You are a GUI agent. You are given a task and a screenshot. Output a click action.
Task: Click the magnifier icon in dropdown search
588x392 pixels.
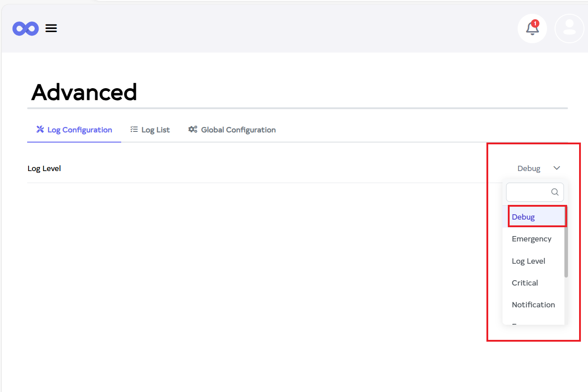coord(555,192)
